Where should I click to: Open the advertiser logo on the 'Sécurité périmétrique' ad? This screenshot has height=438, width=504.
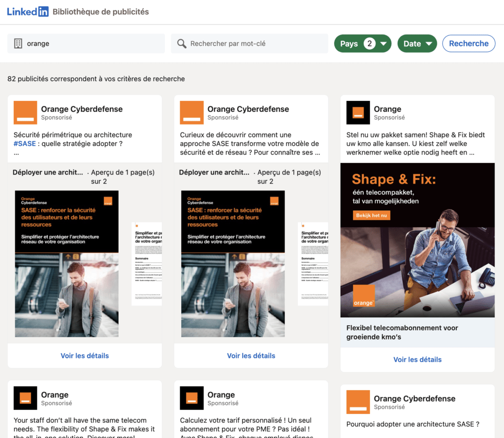pyautogui.click(x=26, y=113)
